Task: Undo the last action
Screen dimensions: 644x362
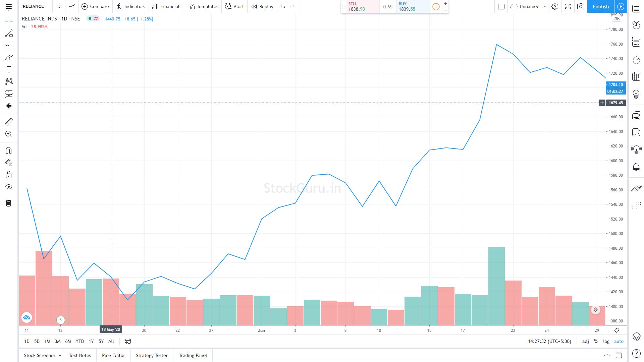Action: (x=283, y=6)
